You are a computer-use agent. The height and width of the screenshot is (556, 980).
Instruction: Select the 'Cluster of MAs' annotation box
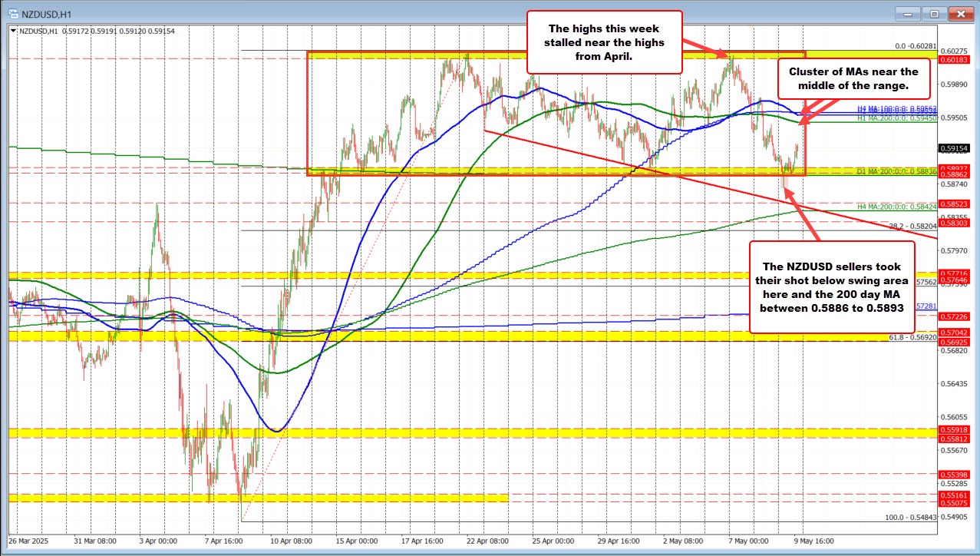tap(853, 77)
